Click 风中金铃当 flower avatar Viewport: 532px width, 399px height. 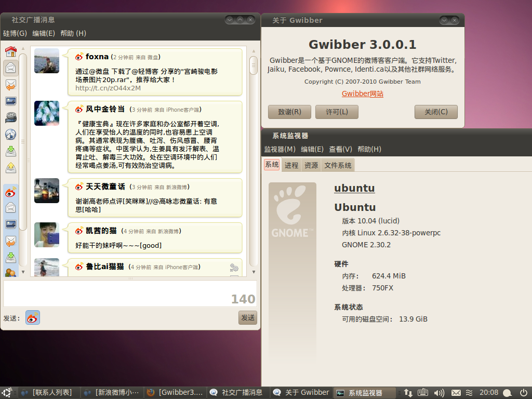click(47, 113)
